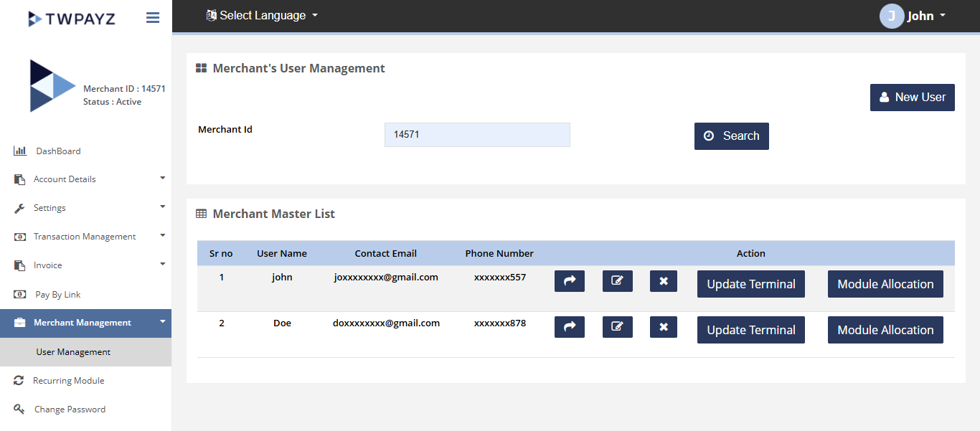
Task: Click the share arrow icon for john
Action: click(x=570, y=281)
